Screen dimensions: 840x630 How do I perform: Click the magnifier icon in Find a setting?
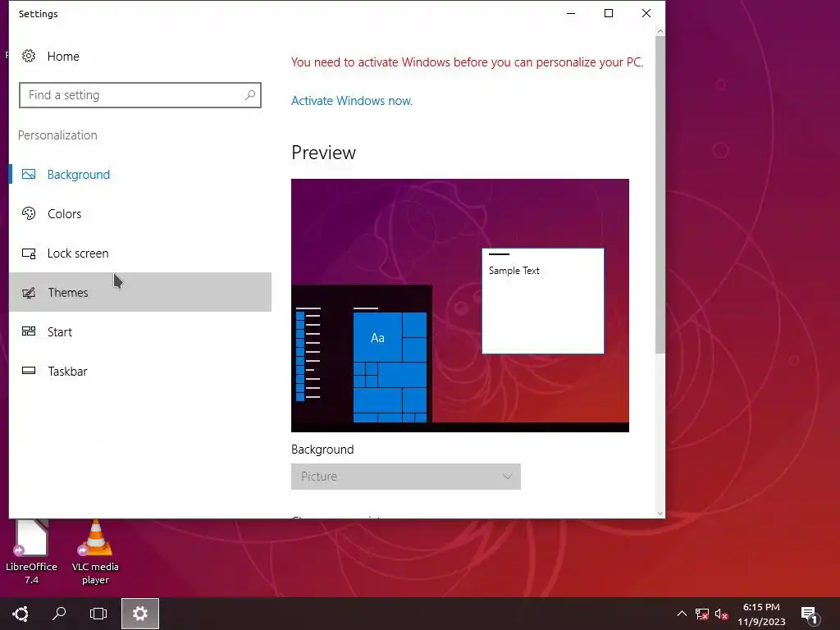pos(249,95)
